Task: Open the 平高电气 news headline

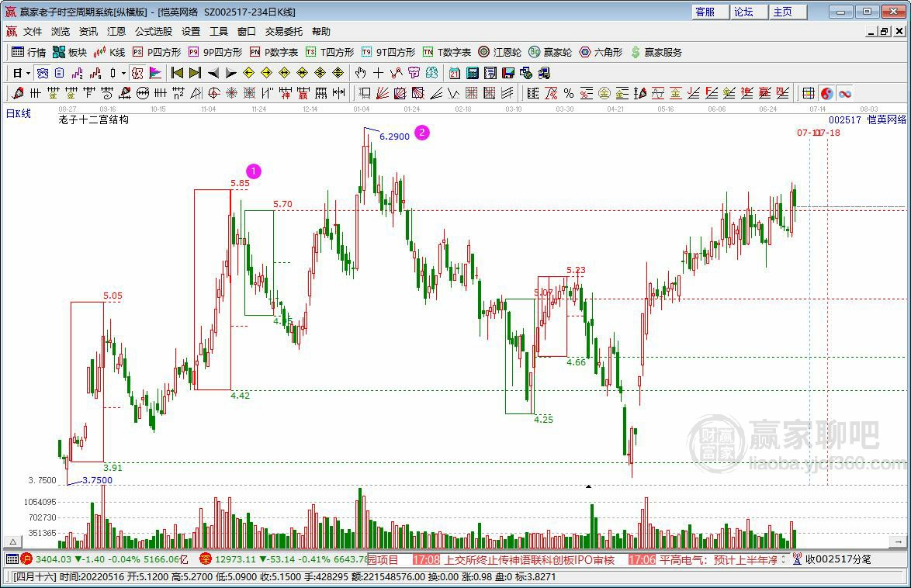Action: (718, 559)
